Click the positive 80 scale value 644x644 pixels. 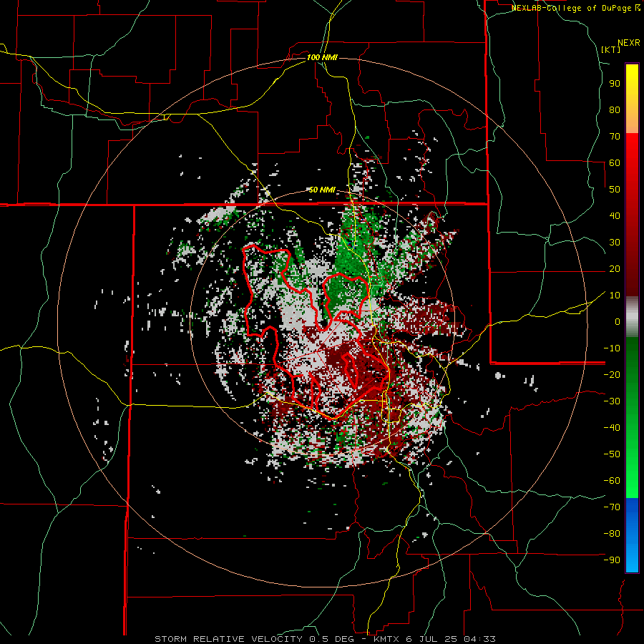tap(615, 109)
